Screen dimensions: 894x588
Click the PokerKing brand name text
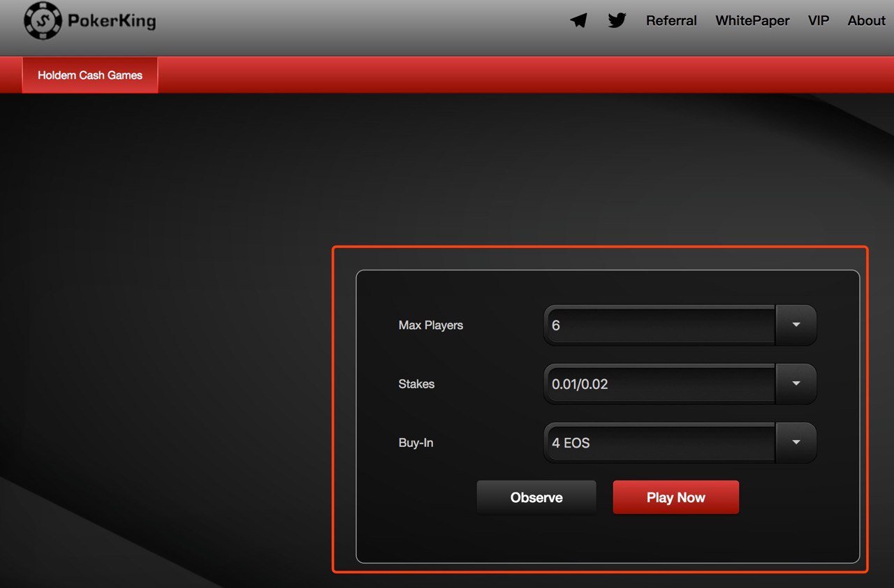click(112, 22)
